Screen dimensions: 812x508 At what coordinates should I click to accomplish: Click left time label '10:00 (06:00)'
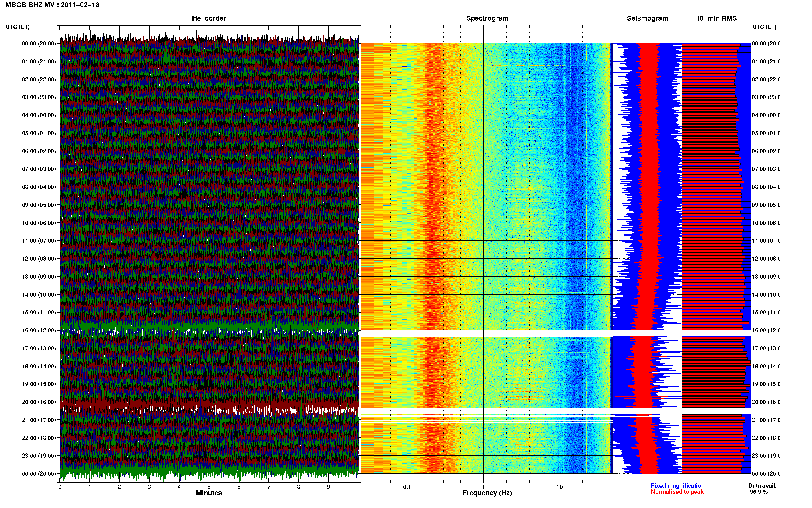point(39,223)
